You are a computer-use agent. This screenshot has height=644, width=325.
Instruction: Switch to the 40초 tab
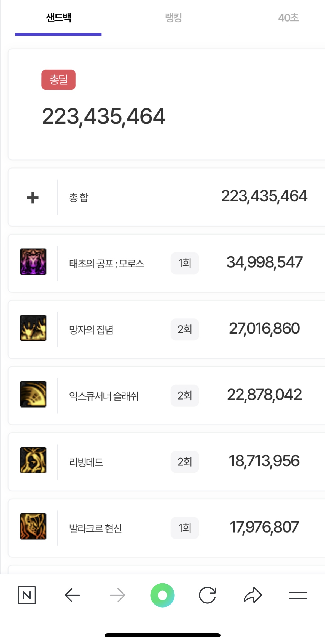tap(288, 18)
